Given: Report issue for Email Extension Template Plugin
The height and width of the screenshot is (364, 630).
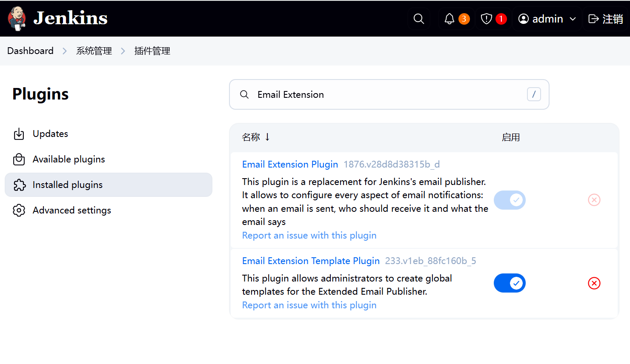Looking at the screenshot, I should [309, 305].
